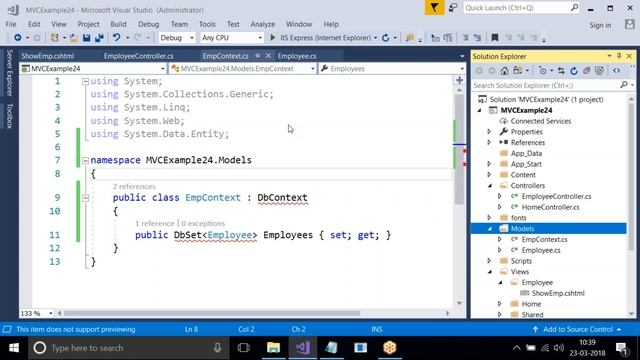
Task: Refresh the Solution Explorer tree
Action: click(574, 71)
